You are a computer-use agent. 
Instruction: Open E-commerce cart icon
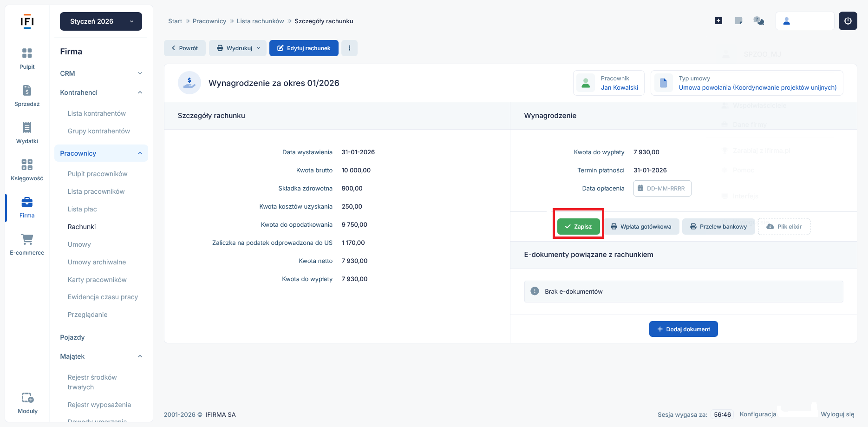click(27, 239)
